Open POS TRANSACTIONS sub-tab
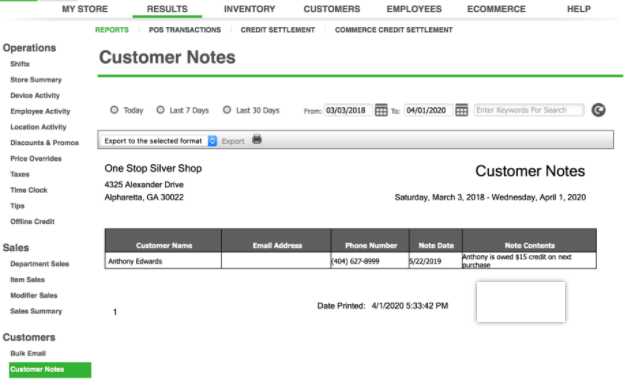This screenshot has height=389, width=634. point(185,30)
